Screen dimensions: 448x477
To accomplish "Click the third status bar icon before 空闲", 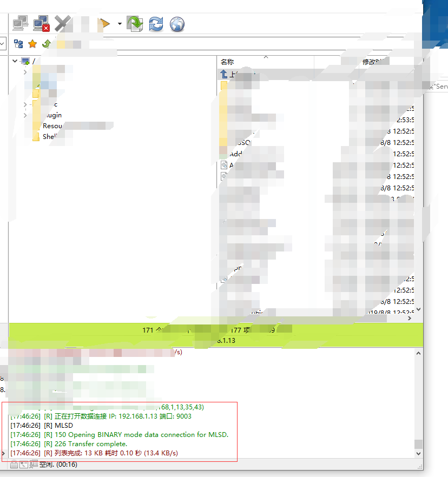I will [x=34, y=464].
